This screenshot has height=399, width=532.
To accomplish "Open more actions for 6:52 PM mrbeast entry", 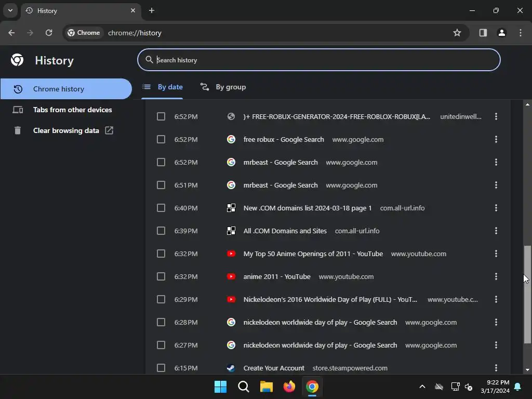I will coord(496,162).
